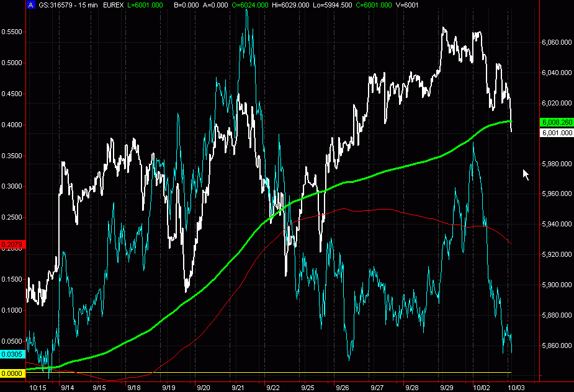The image size is (574, 392).
Task: Click the '5,880.000' price axis label
Action: (x=557, y=315)
